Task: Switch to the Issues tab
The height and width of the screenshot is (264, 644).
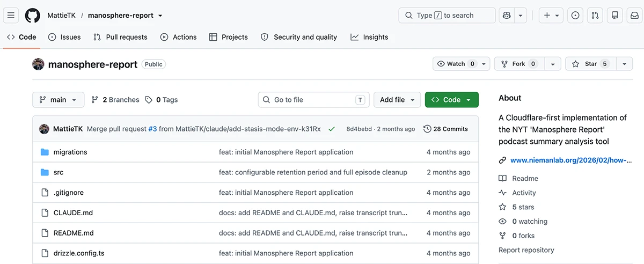Action: pyautogui.click(x=64, y=37)
